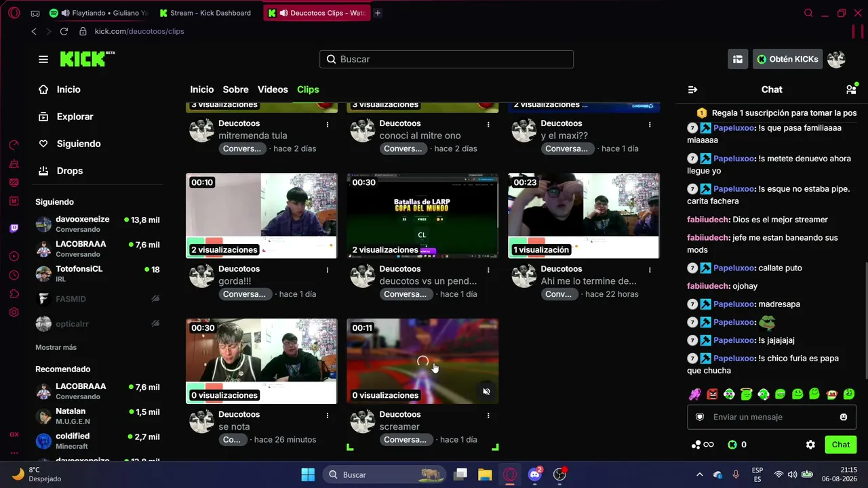Image resolution: width=868 pixels, height=488 pixels.
Task: Open Twitch in the Opera GX sidebar
Action: pos(14,228)
